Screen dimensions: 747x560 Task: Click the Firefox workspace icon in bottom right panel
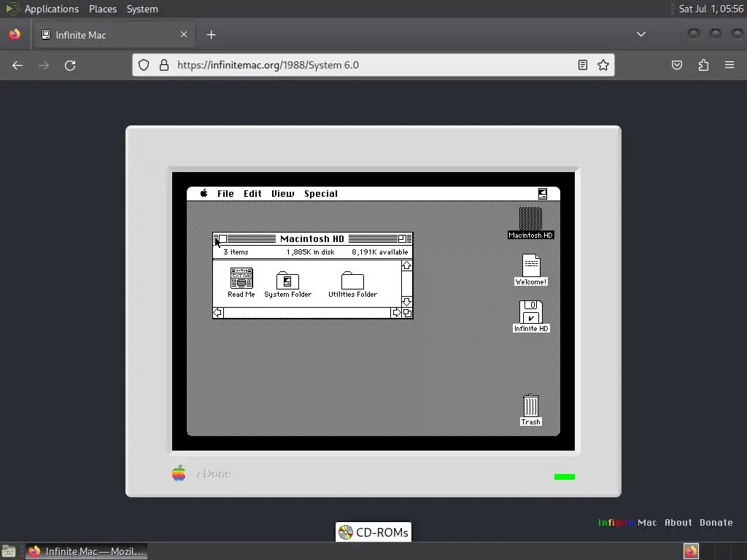pyautogui.click(x=691, y=551)
